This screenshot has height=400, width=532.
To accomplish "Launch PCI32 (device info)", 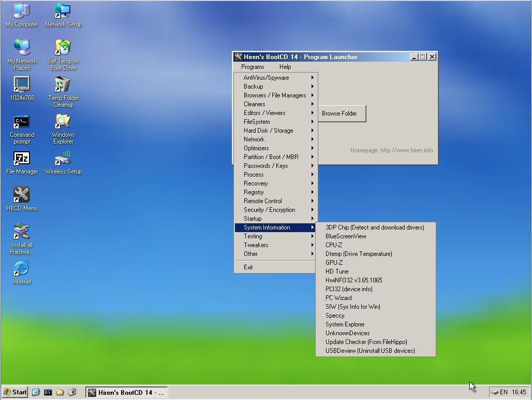I will [376, 290].
